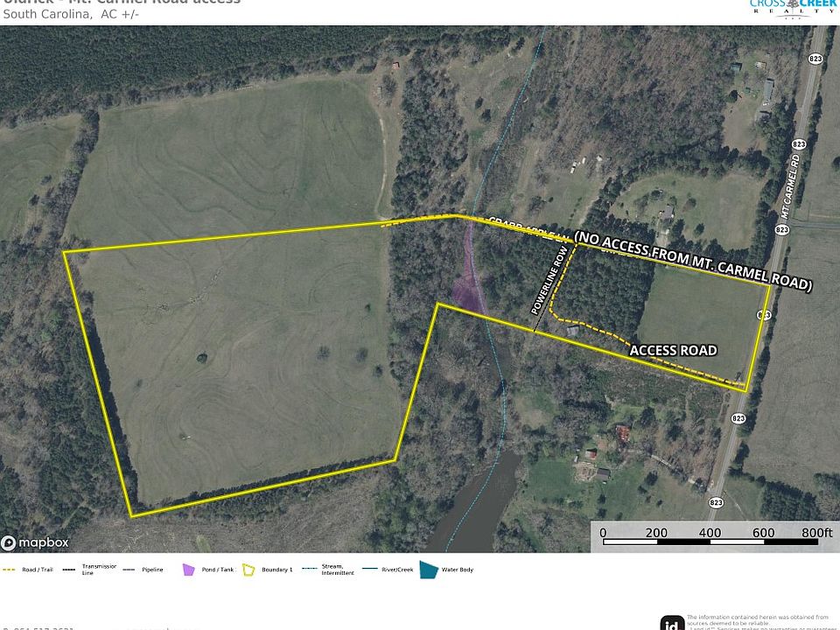The height and width of the screenshot is (630, 840).
Task: Click the NO ACCESS FROM MT. CARMEL ROAD label
Action: click(693, 261)
